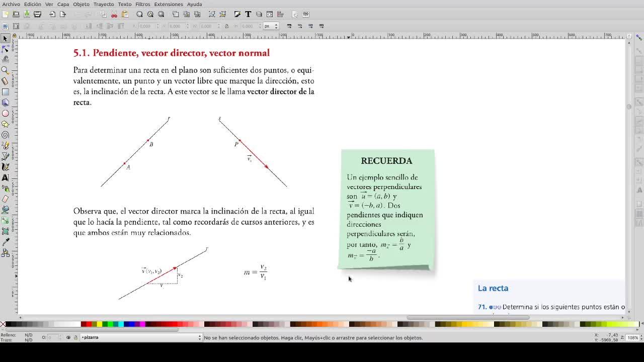Open the Filtros menu
The width and height of the screenshot is (644, 362).
[x=142, y=4]
